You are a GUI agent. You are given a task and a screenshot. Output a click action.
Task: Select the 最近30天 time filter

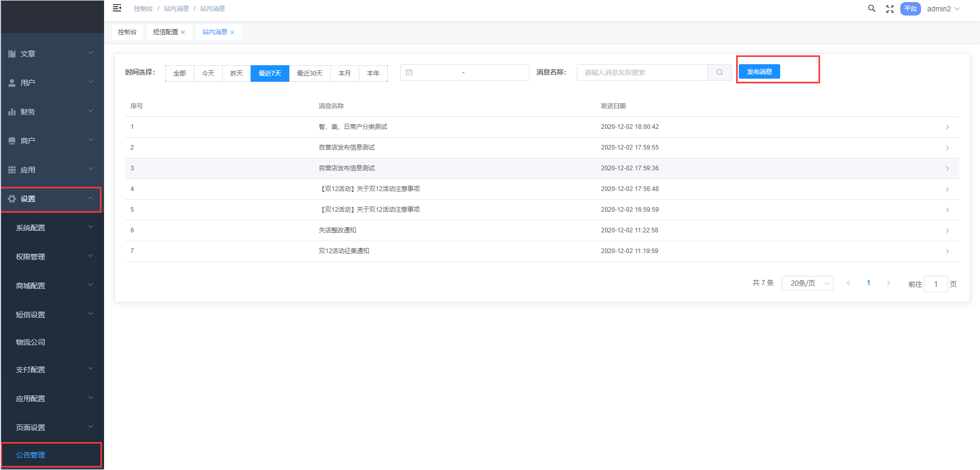pos(310,74)
